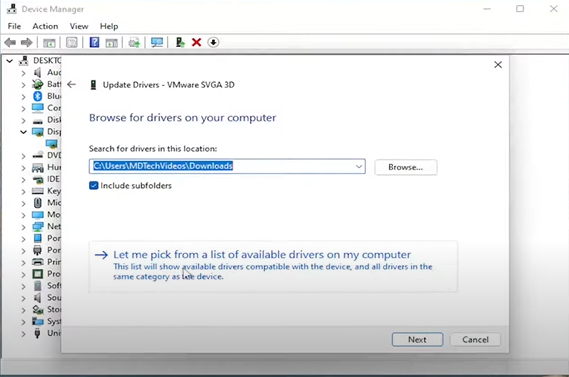Select the Keyboards tree icon
Image resolution: width=569 pixels, height=377 pixels.
(x=37, y=191)
